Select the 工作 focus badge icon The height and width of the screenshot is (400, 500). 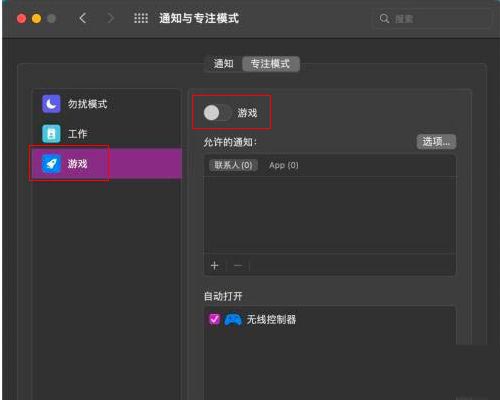click(x=51, y=134)
